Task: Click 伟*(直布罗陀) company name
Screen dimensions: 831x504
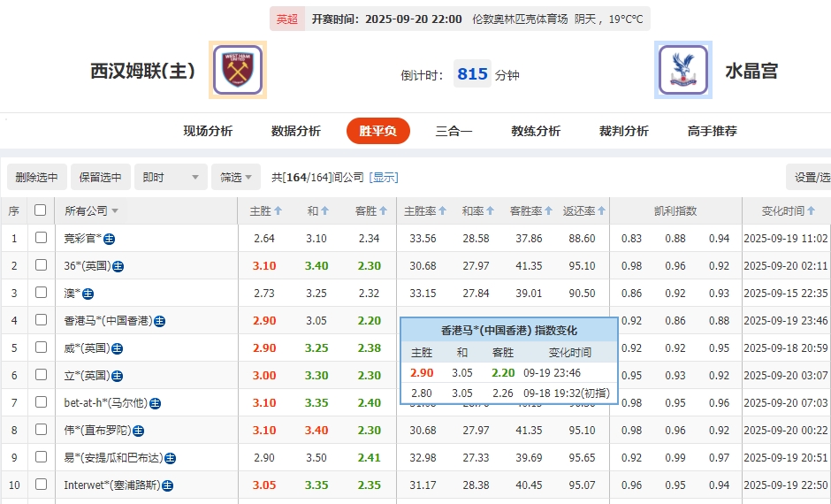Action: pos(97,431)
